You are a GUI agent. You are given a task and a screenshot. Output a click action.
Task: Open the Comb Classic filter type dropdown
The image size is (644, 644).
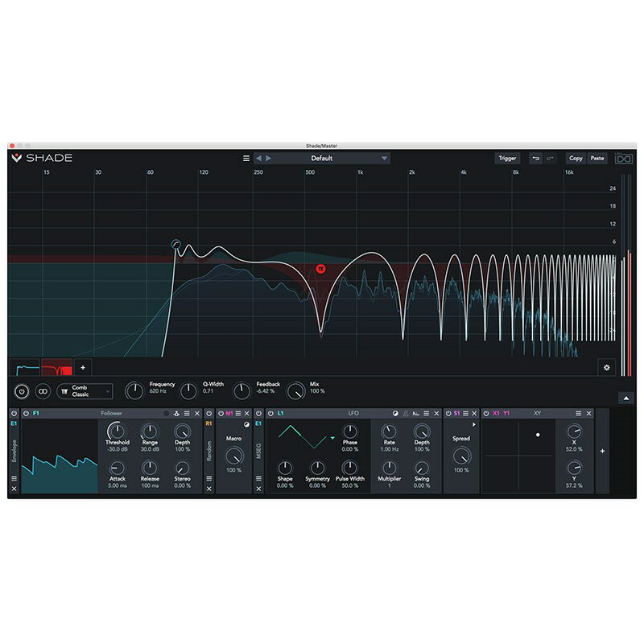85,390
